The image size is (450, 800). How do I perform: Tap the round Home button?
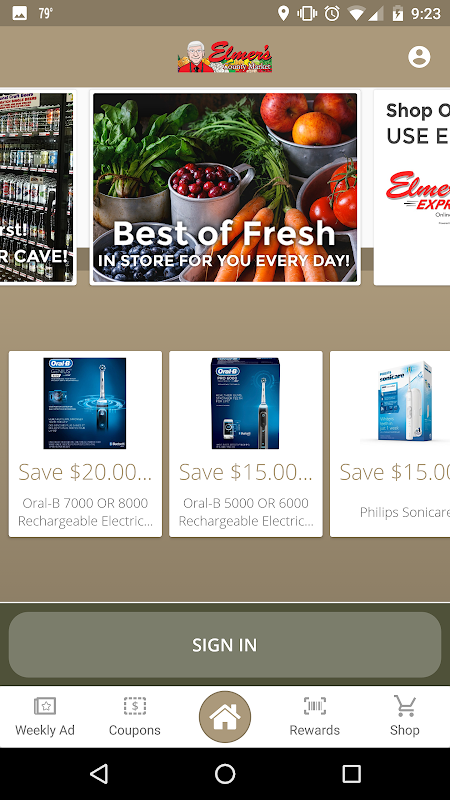click(x=225, y=717)
